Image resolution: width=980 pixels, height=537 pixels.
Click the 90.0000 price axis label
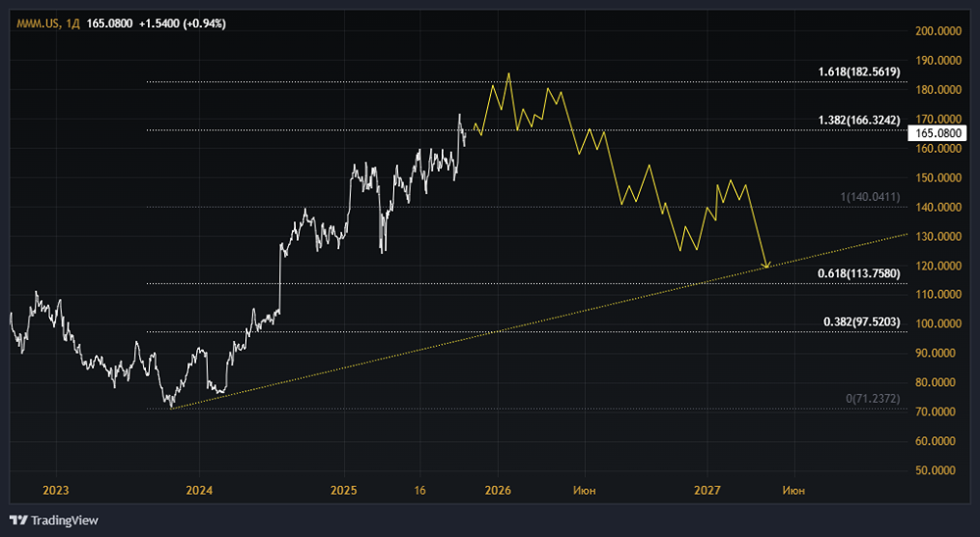pyautogui.click(x=938, y=353)
